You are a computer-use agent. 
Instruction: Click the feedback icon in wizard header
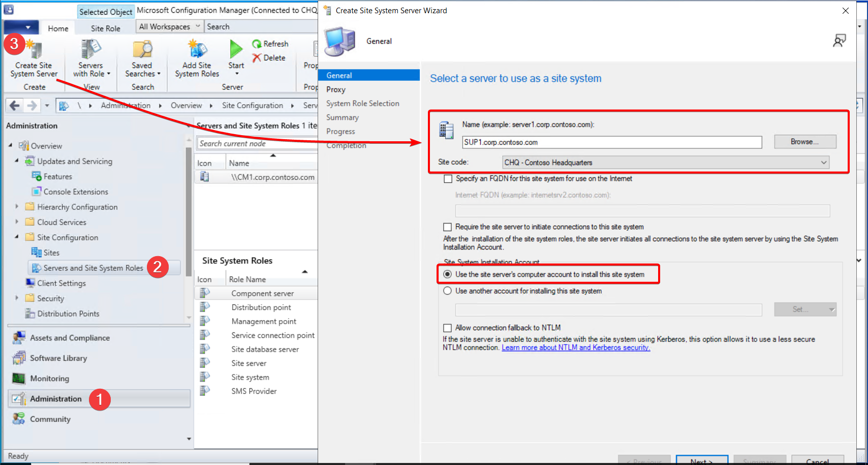840,41
